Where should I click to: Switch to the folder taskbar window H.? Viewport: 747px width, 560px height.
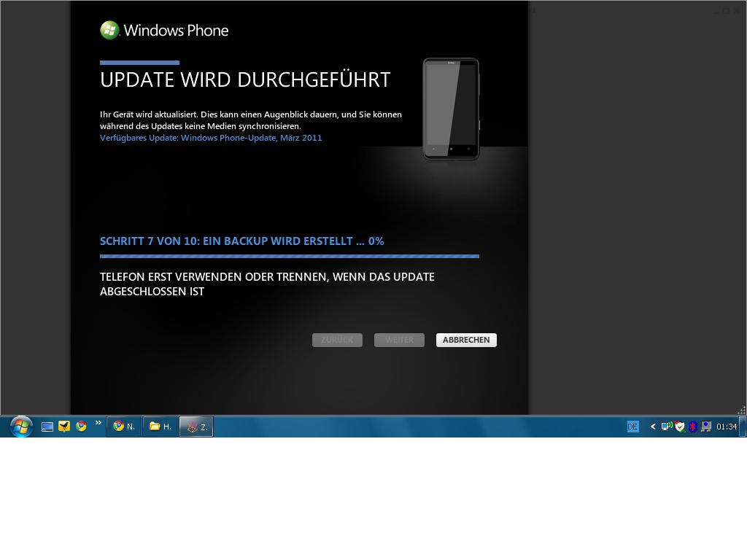coord(160,426)
